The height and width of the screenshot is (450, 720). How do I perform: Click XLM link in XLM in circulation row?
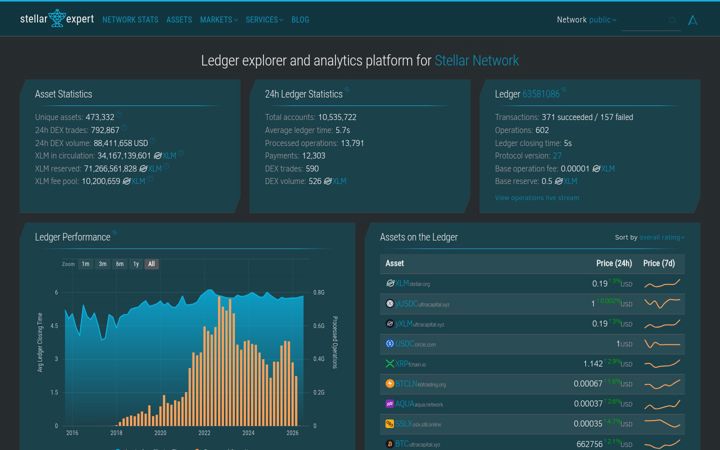click(169, 156)
